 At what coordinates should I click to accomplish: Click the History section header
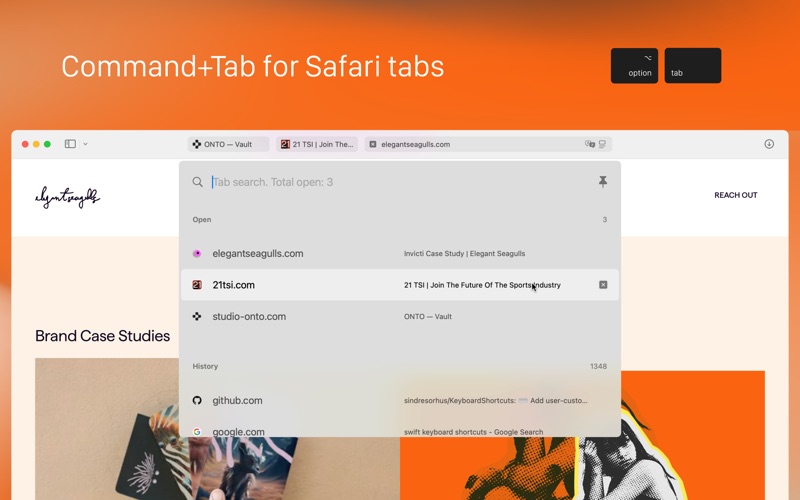click(205, 366)
